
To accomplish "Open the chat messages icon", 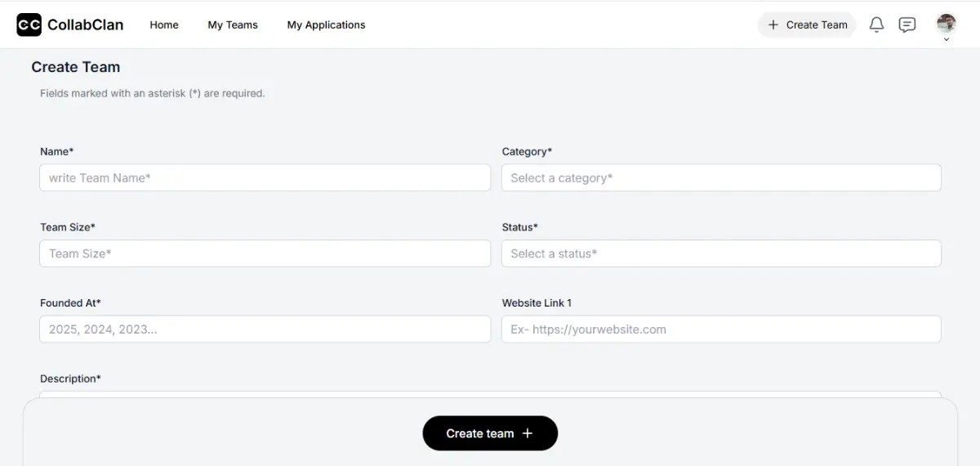I will coord(906,25).
